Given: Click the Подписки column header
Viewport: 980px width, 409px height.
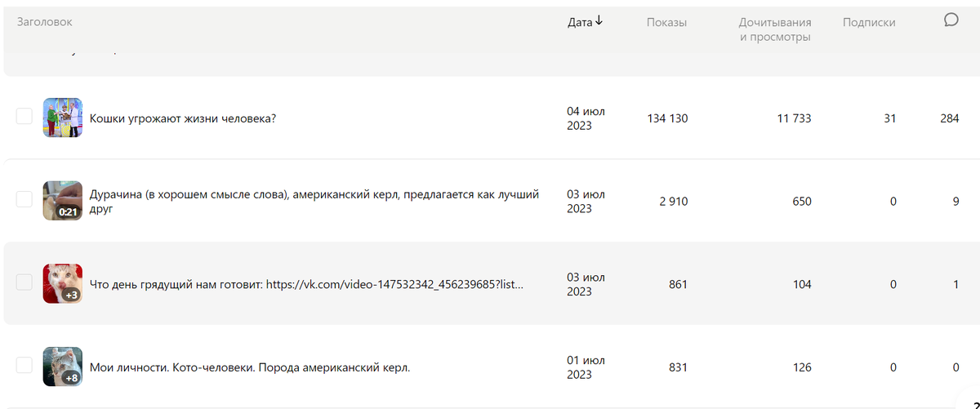Looking at the screenshot, I should click(869, 22).
